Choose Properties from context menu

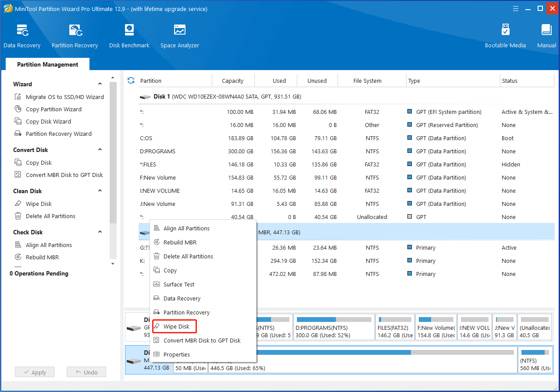pos(203,354)
